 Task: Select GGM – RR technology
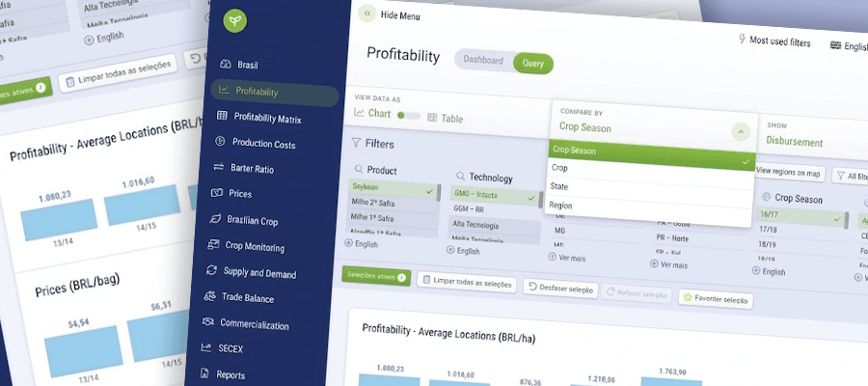[494, 210]
